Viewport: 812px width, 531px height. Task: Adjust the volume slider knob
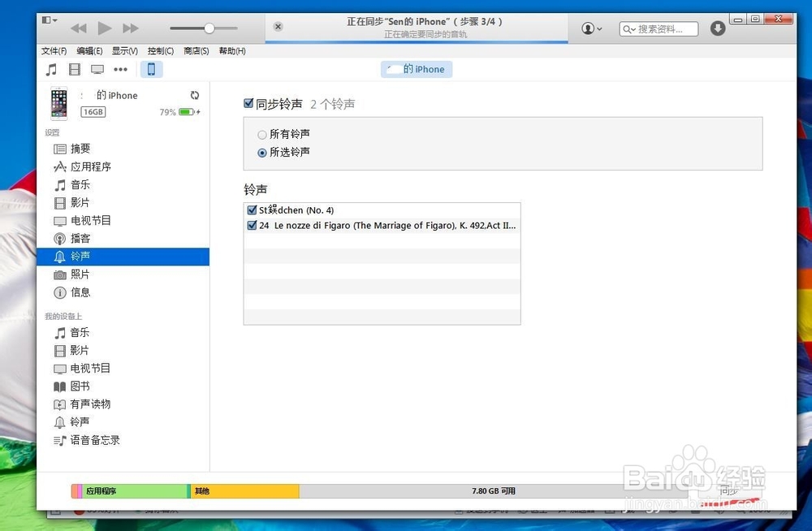click(x=209, y=28)
